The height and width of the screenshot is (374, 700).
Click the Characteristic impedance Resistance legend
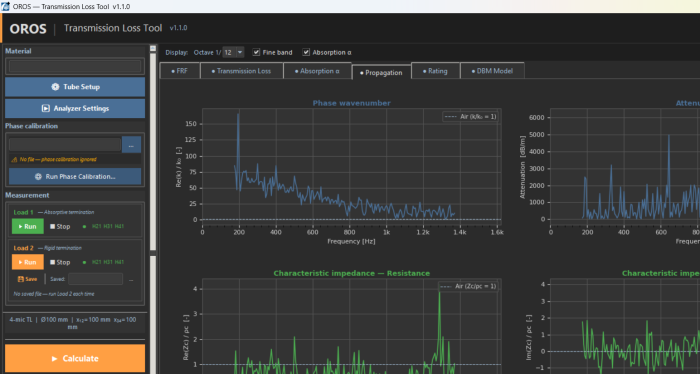coord(468,286)
